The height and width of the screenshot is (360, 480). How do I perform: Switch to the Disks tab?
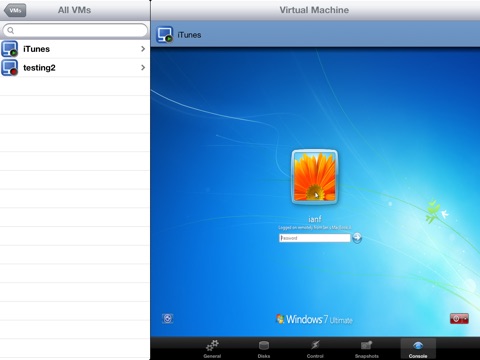click(264, 349)
